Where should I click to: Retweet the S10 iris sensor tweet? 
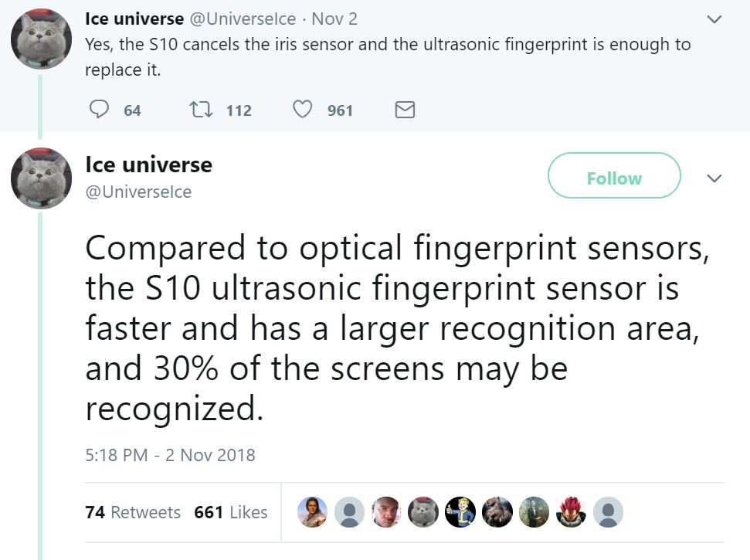201,110
